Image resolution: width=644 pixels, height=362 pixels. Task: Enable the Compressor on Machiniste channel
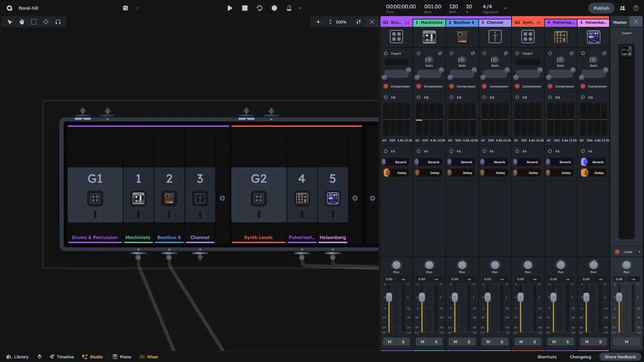point(419,86)
